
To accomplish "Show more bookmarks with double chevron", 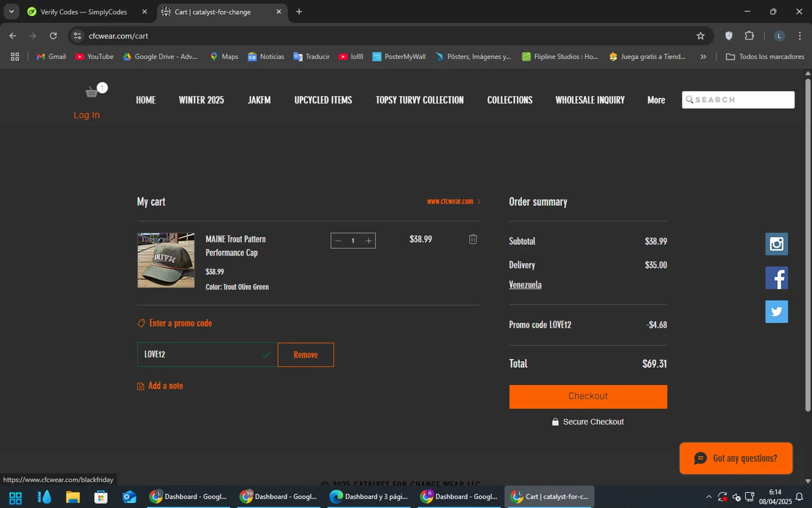I will 703,56.
